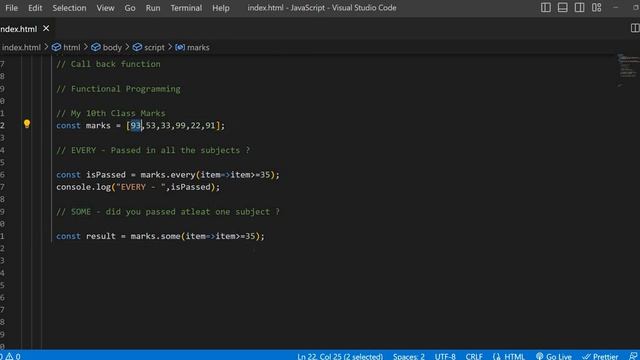The width and height of the screenshot is (640, 360).
Task: Toggle bottom panel layout icon
Action: (562, 7)
